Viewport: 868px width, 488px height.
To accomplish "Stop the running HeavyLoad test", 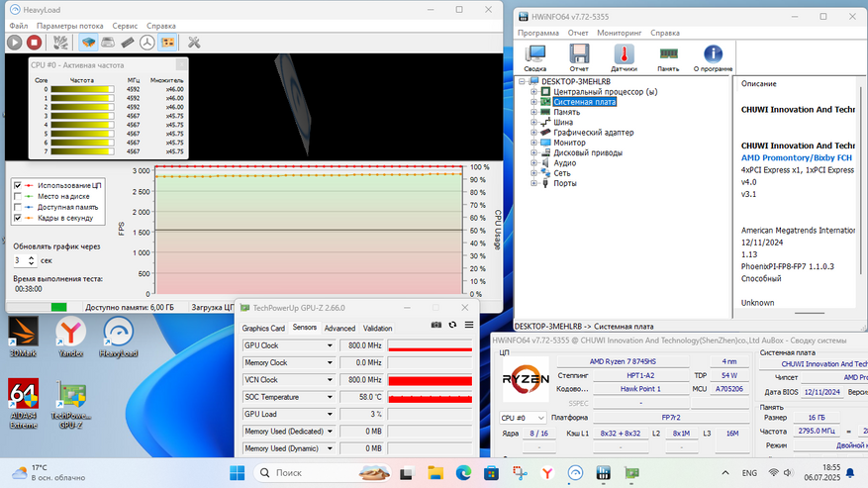I will point(35,43).
